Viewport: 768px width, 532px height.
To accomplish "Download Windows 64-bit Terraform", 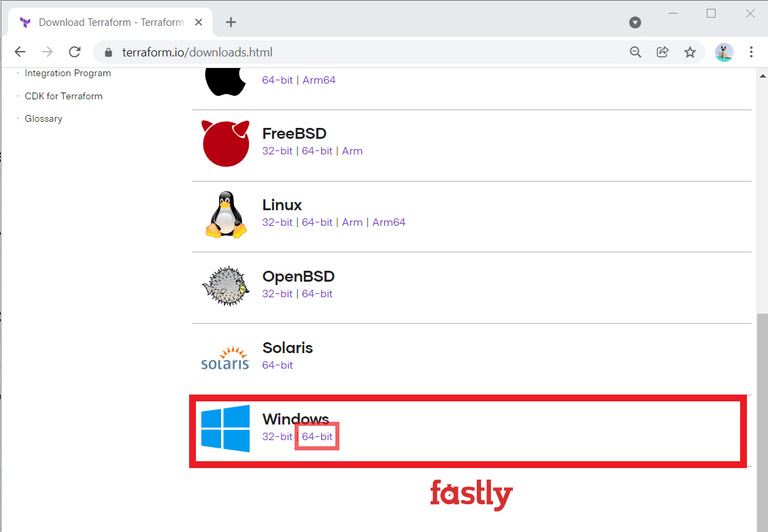I will click(x=317, y=436).
